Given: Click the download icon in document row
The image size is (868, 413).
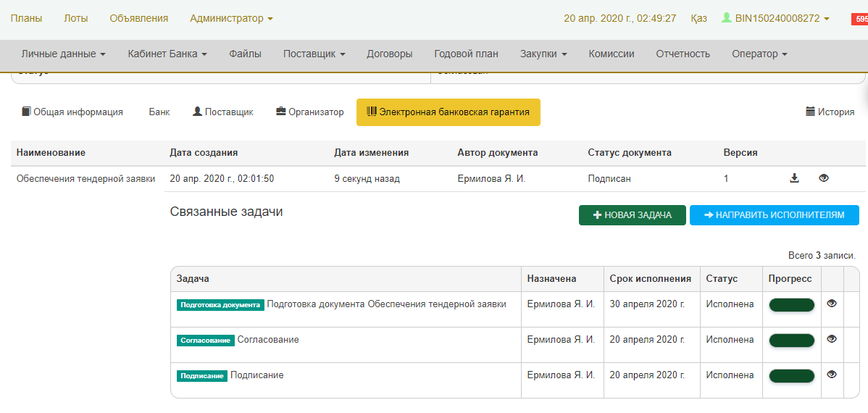Looking at the screenshot, I should tap(794, 178).
